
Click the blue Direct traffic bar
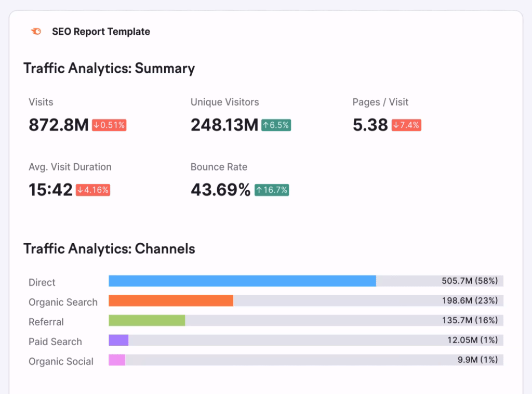(242, 281)
